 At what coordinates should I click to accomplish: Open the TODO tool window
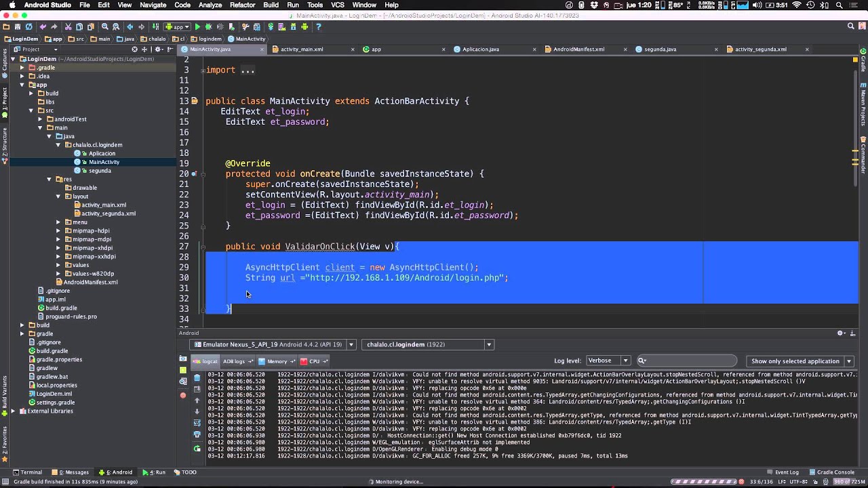(185, 472)
